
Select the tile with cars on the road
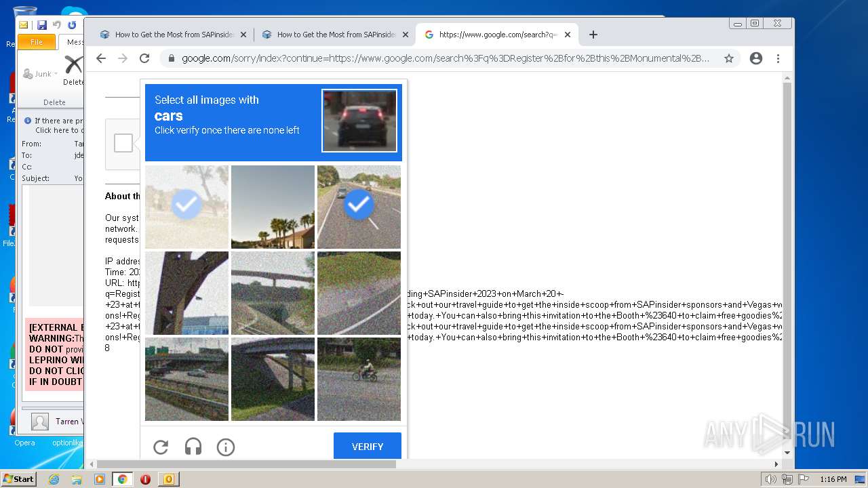(x=186, y=379)
